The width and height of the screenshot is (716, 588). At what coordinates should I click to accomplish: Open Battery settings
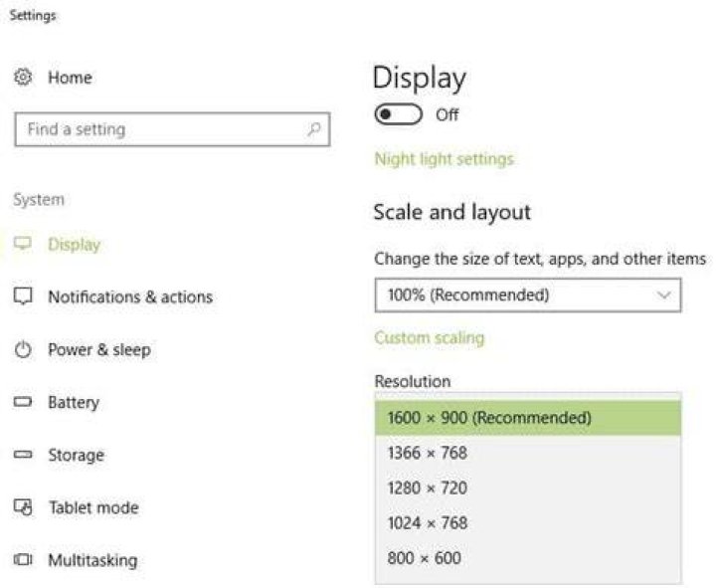tap(74, 403)
